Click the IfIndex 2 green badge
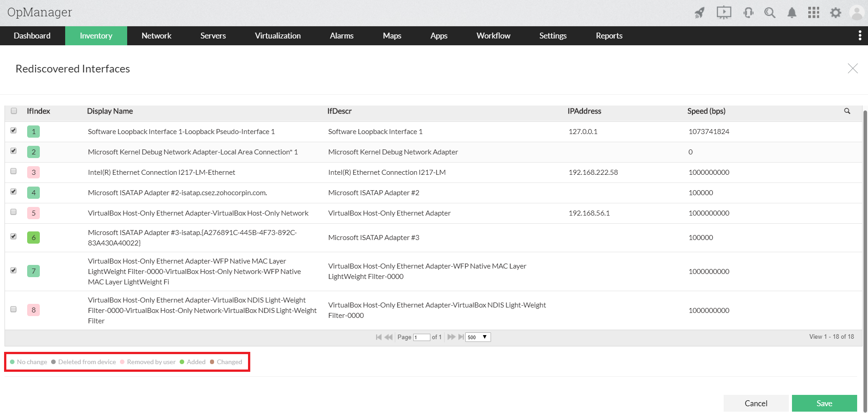The width and height of the screenshot is (868, 413). [33, 152]
